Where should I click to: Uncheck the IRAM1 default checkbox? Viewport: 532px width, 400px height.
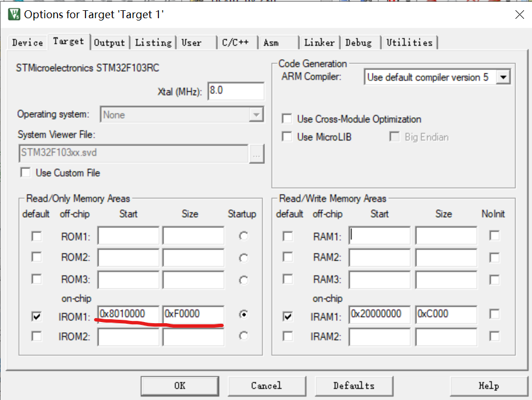[x=288, y=316]
